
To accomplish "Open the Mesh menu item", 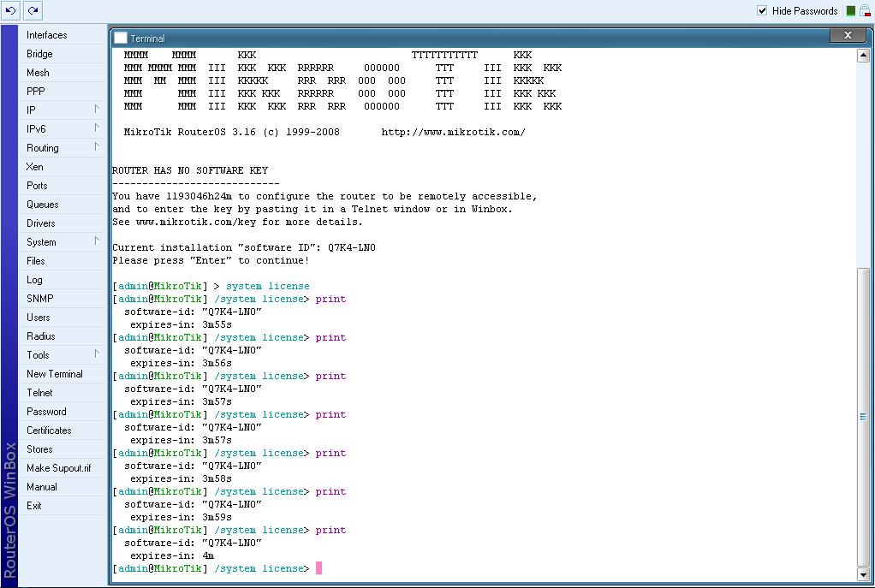I will (63, 73).
